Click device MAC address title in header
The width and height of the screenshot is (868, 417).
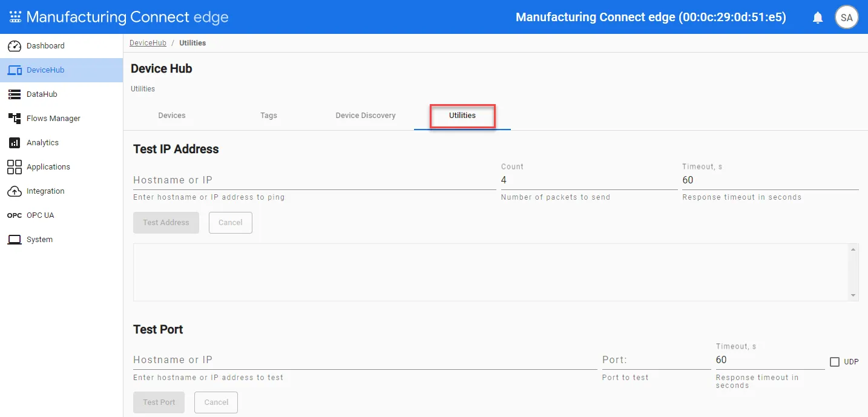(651, 18)
